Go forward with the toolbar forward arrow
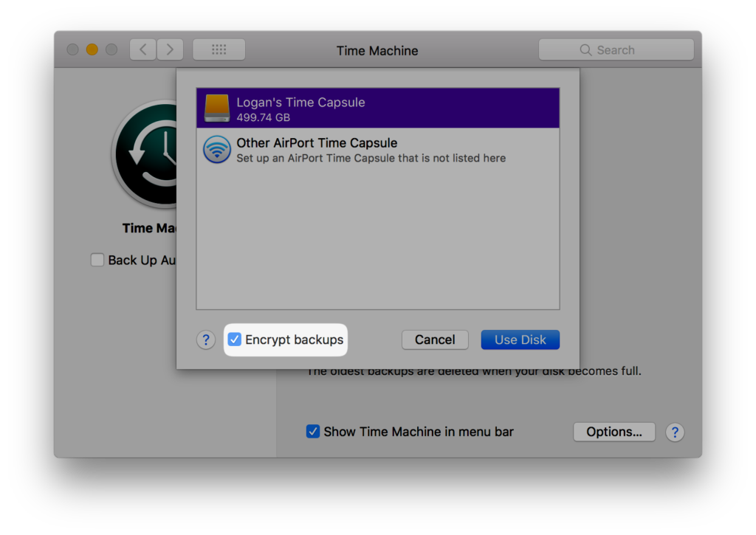756x535 pixels. point(170,49)
